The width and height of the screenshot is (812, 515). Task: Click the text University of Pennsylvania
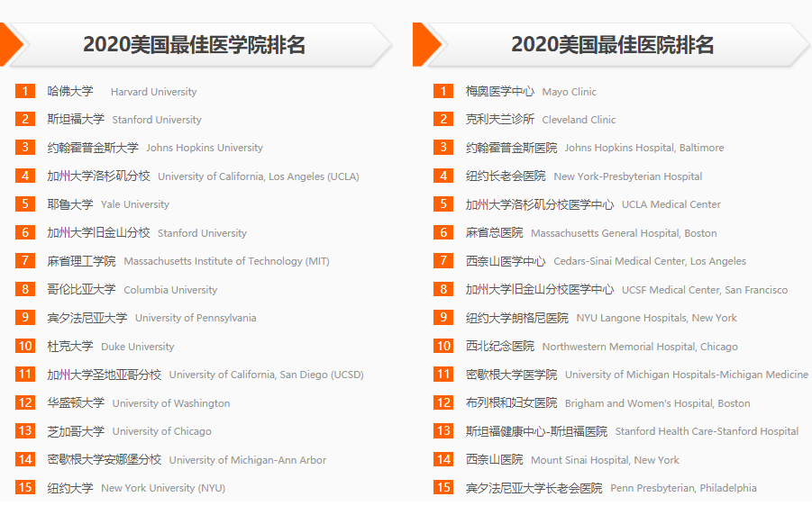coord(196,319)
